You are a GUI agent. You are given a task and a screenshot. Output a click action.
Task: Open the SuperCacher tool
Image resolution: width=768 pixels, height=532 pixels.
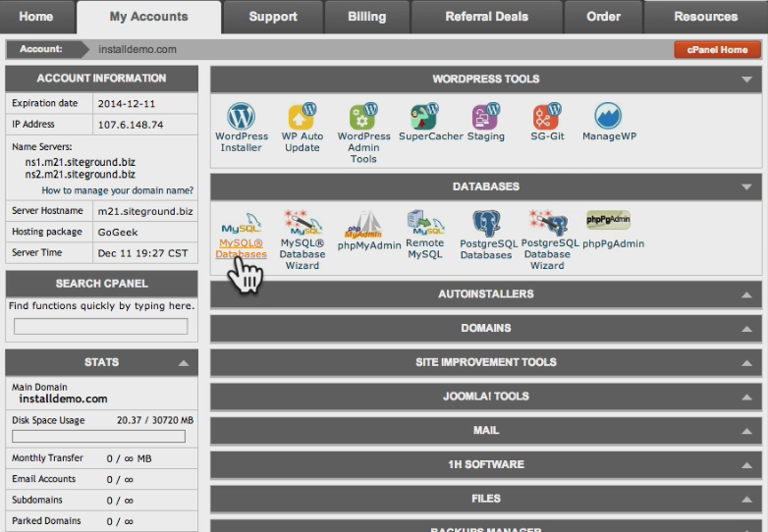(424, 117)
